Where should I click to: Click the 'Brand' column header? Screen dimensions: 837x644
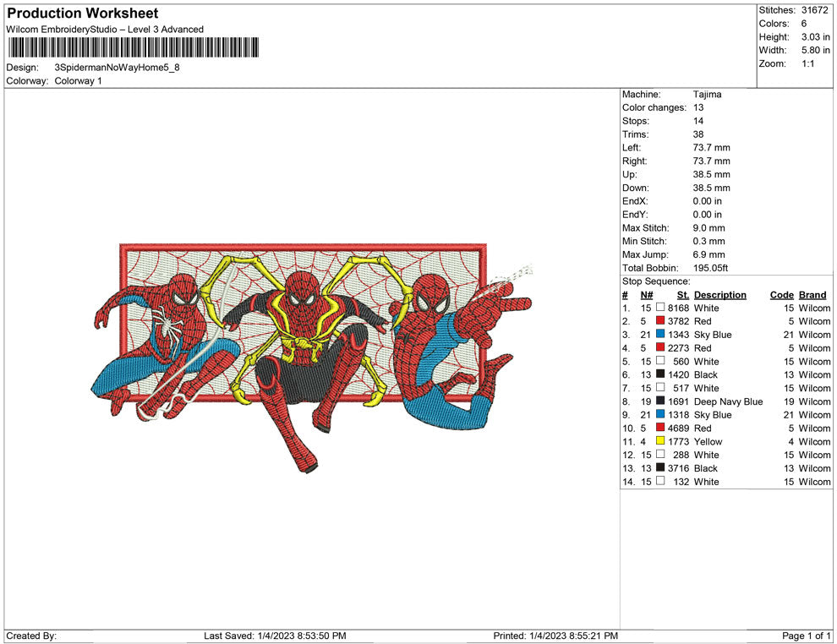pyautogui.click(x=812, y=295)
